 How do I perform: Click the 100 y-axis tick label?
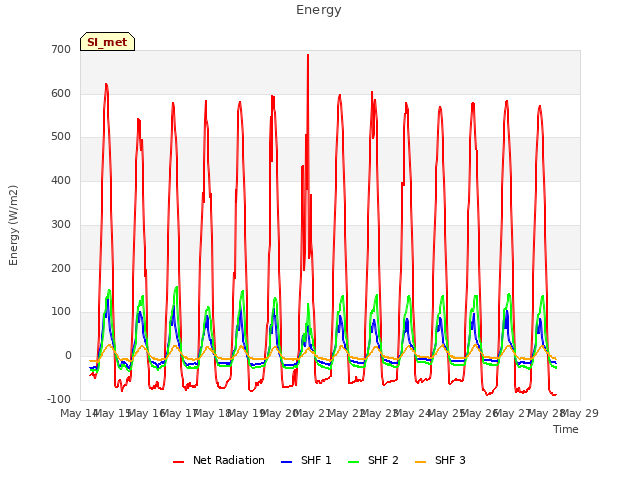click(61, 312)
